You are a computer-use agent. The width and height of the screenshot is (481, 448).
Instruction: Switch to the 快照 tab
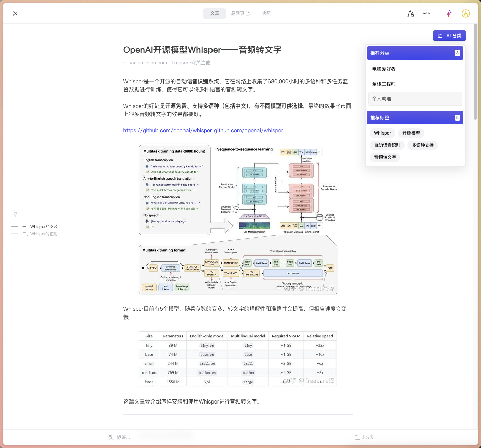click(x=266, y=13)
